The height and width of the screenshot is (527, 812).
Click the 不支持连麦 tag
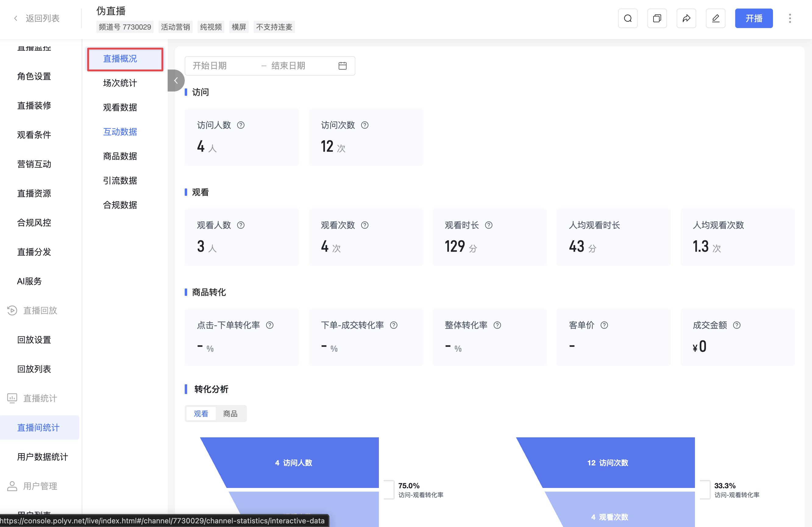pyautogui.click(x=274, y=27)
